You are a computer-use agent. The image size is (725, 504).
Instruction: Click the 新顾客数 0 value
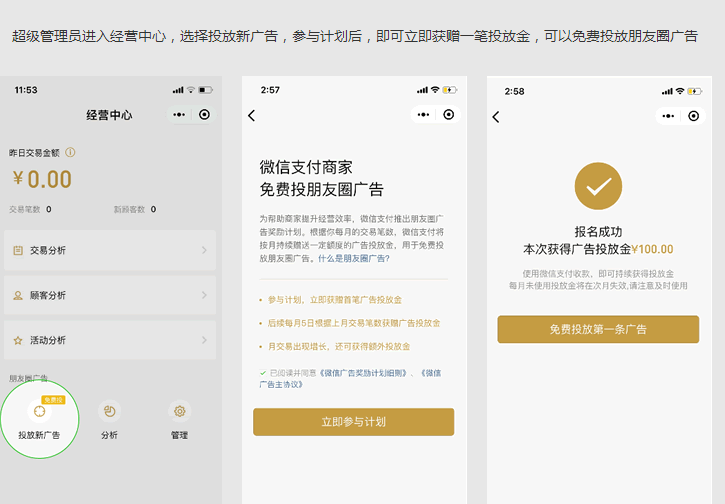[x=154, y=209]
